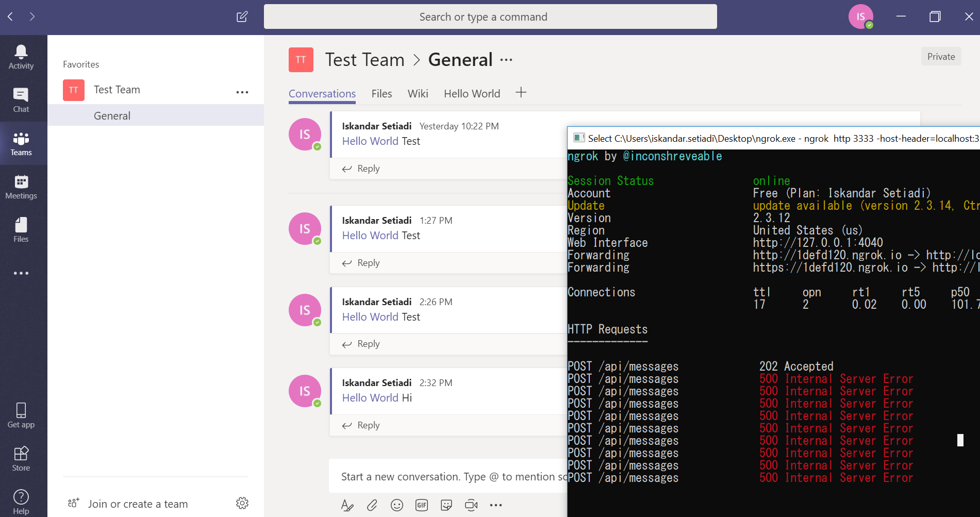Click the ngrok console window title bar

click(x=774, y=138)
